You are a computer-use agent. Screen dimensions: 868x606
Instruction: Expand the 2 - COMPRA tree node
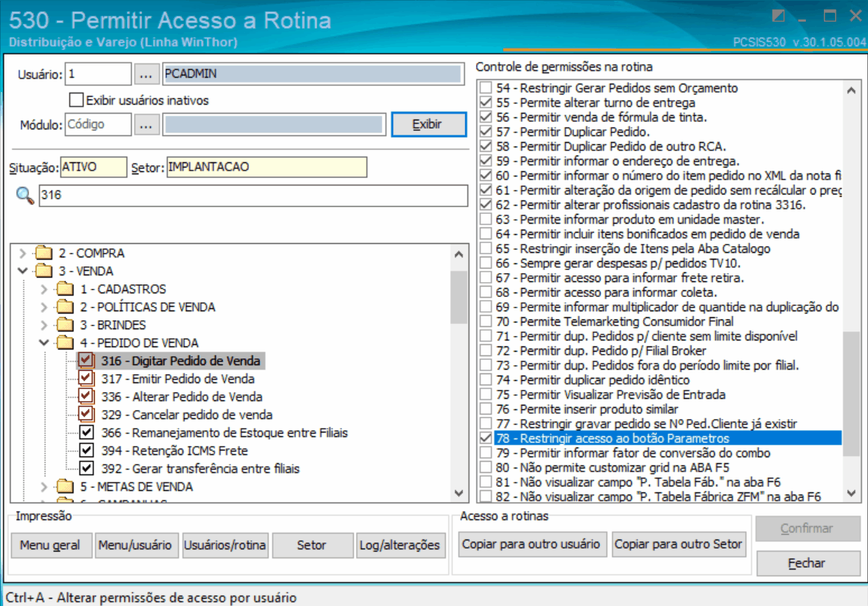click(x=22, y=253)
